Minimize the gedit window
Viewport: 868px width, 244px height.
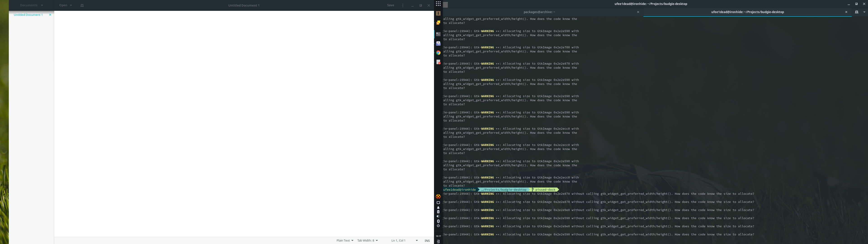(413, 5)
